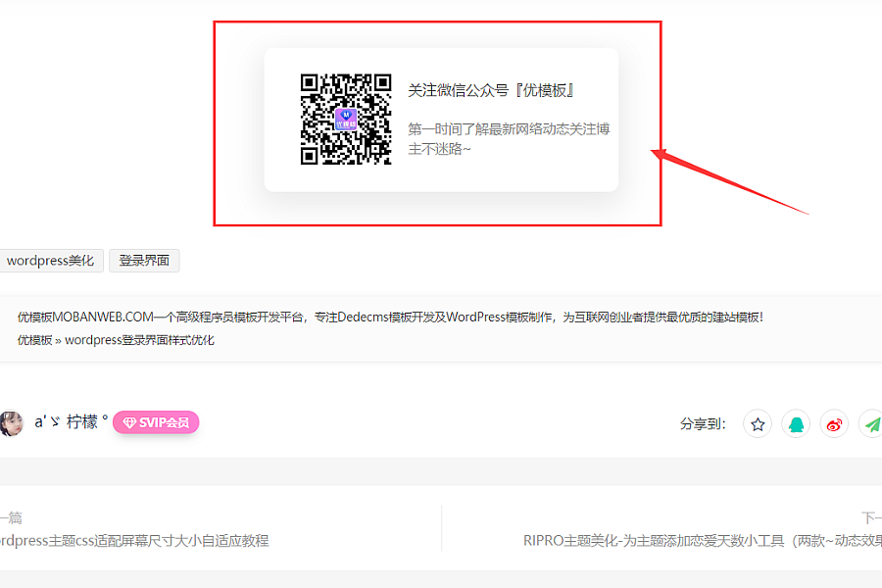Click the 优模板MOBANWEB.COM copyright description line
Viewport: 882px width, 588px height.
click(x=390, y=318)
